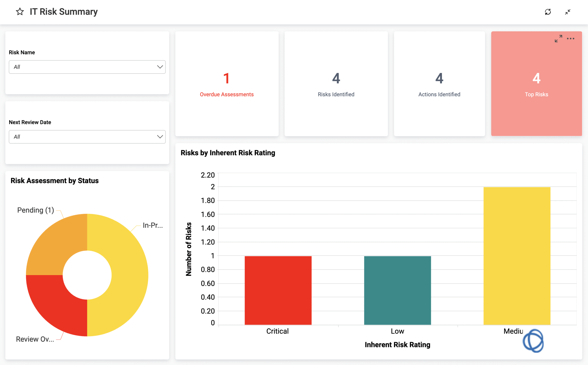The image size is (588, 365).
Task: Expand the Top Risks tile
Action: tap(558, 39)
